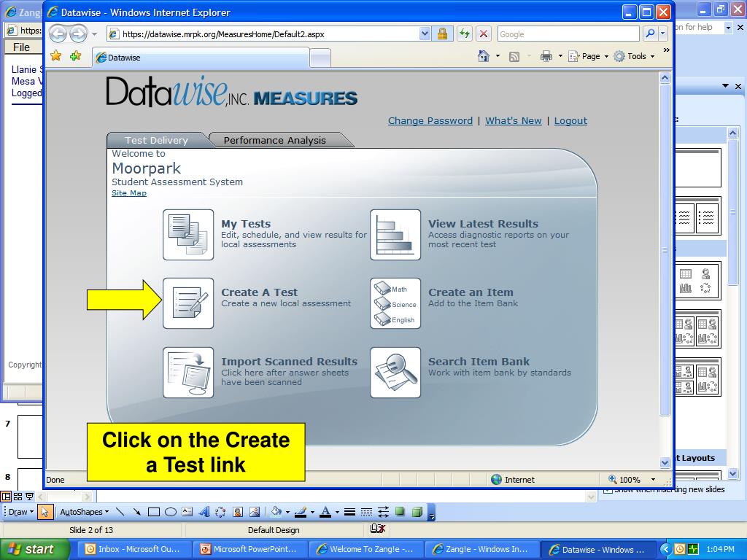Click the security lock icon in address bar

tap(442, 34)
